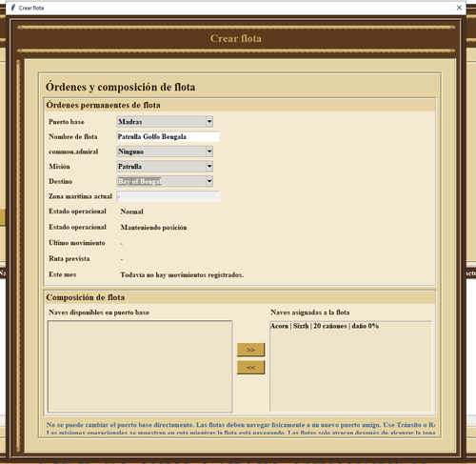The height and width of the screenshot is (464, 476).
Task: Click the >> assign ship button
Action: pos(250,350)
